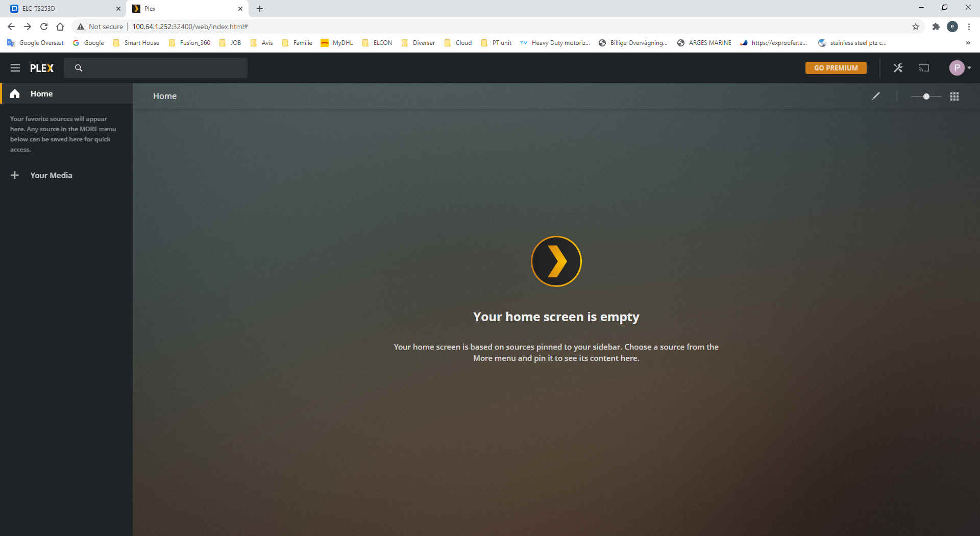Open the Fusion_360 bookmark folder
The height and width of the screenshot is (536, 980).
(x=189, y=43)
